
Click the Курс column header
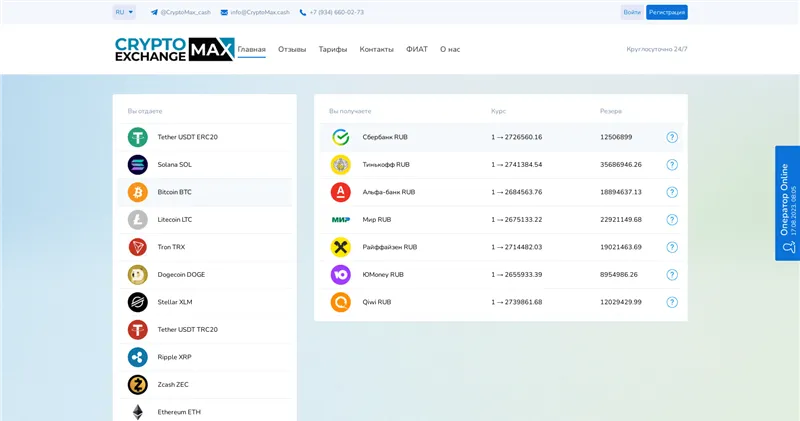tap(498, 111)
